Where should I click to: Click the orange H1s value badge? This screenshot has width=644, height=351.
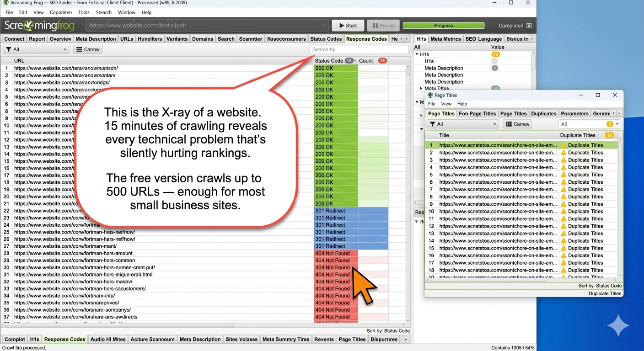click(495, 54)
